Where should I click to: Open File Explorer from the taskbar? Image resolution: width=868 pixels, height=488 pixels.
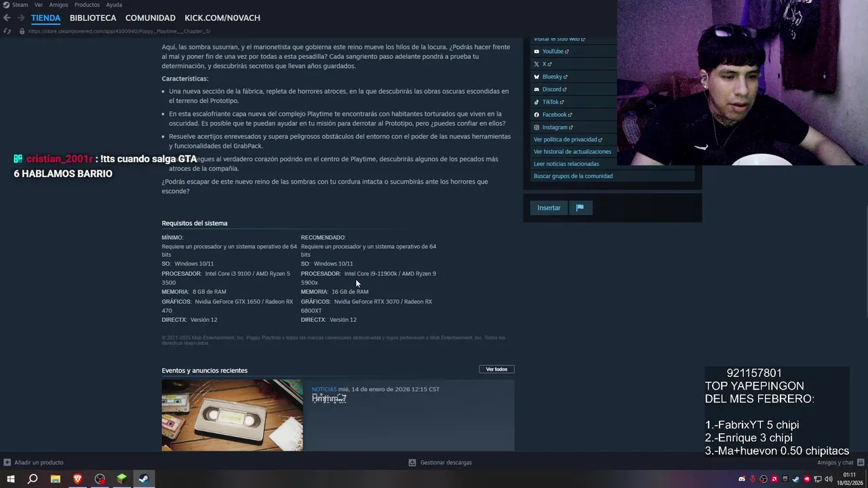pyautogui.click(x=56, y=479)
